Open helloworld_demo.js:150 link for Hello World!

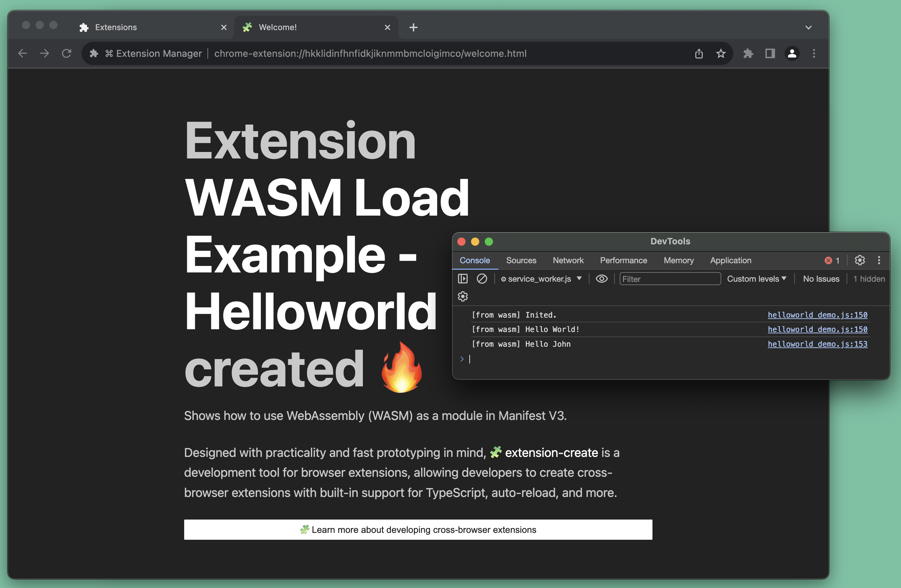tap(817, 329)
